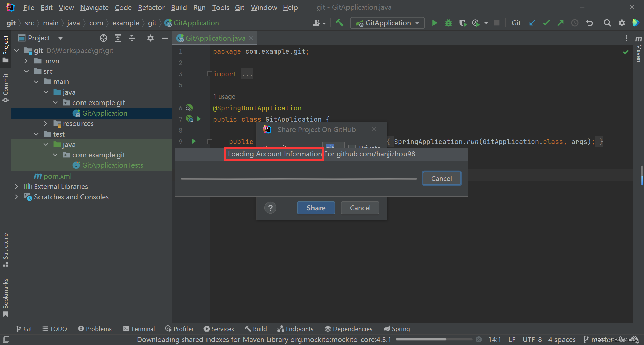This screenshot has width=644, height=345.
Task: Click the loading account progress bar
Action: point(299,179)
